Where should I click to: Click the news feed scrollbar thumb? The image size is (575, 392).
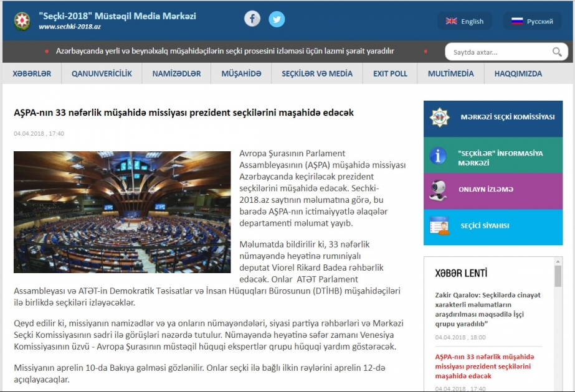[x=558, y=276]
